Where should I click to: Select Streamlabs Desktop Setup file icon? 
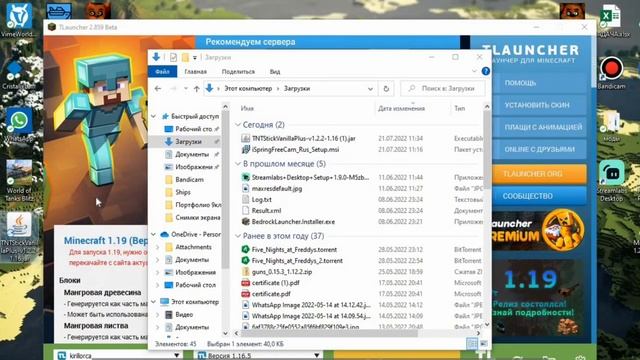[x=245, y=177]
